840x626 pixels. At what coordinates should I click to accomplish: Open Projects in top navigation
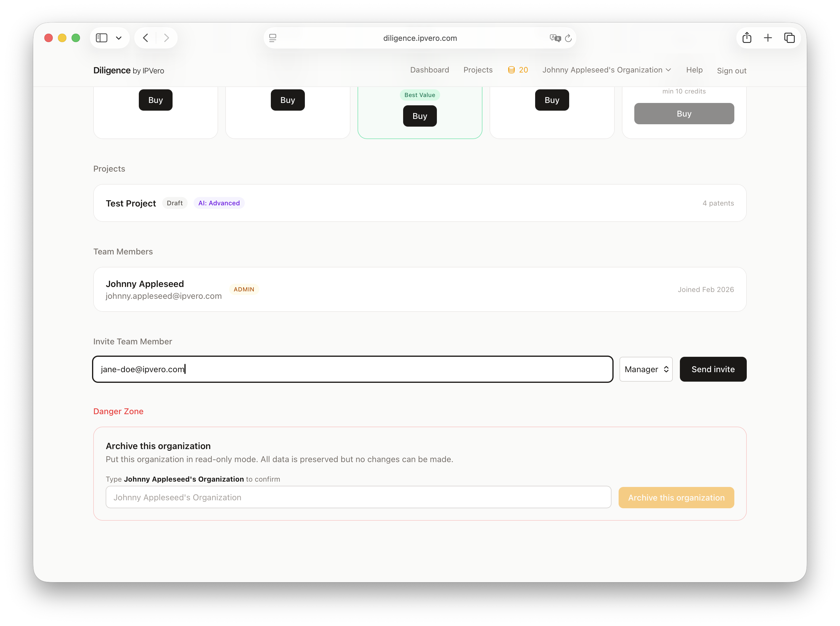(x=478, y=70)
